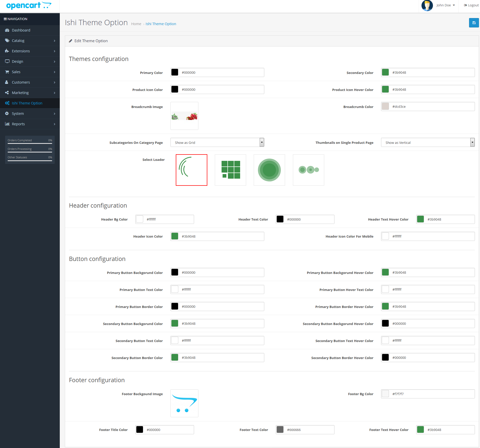This screenshot has width=480, height=448.
Task: Click Orders Processing progress bar
Action: click(30, 152)
